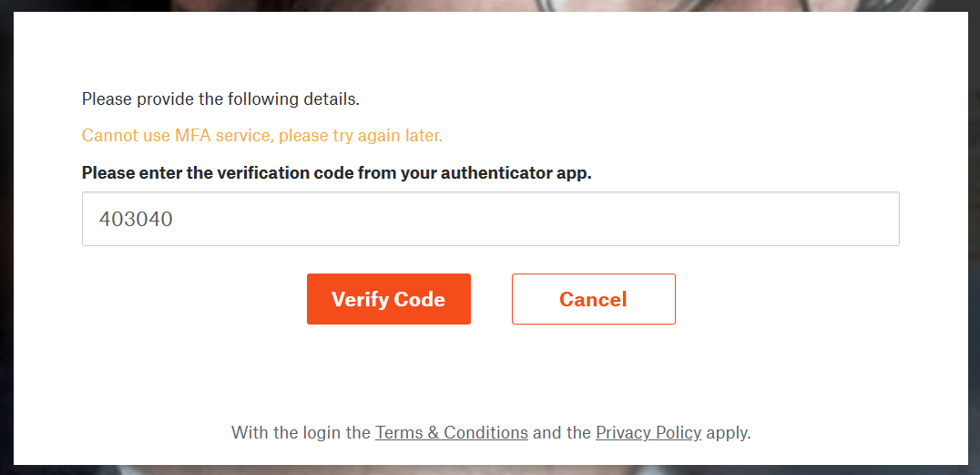Open the Terms & Conditions link

tap(451, 432)
